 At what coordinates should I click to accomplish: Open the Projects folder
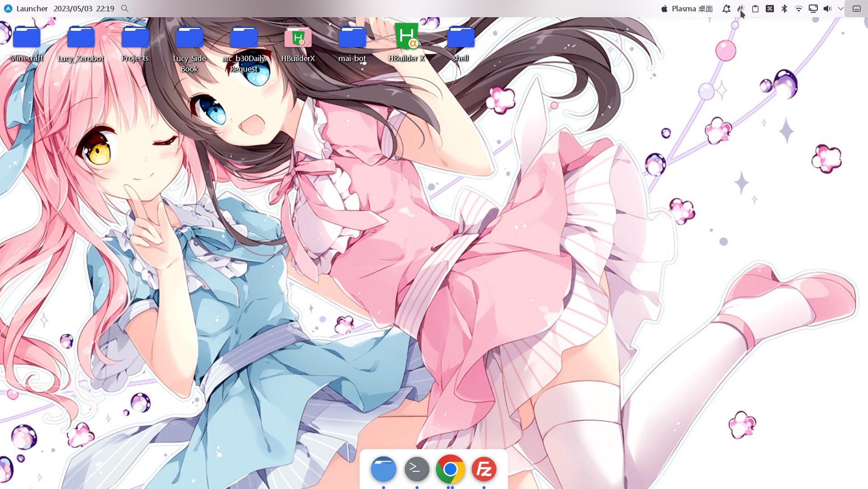135,37
